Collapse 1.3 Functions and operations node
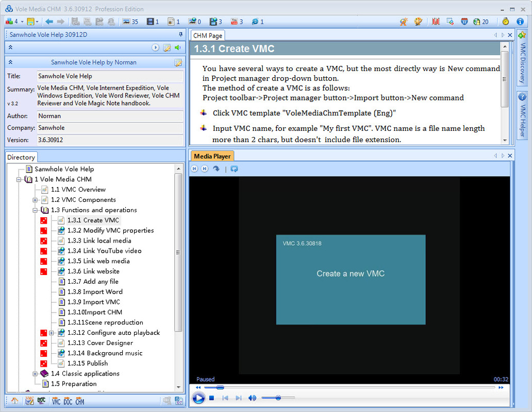Image resolution: width=532 pixels, height=412 pixels. point(35,210)
